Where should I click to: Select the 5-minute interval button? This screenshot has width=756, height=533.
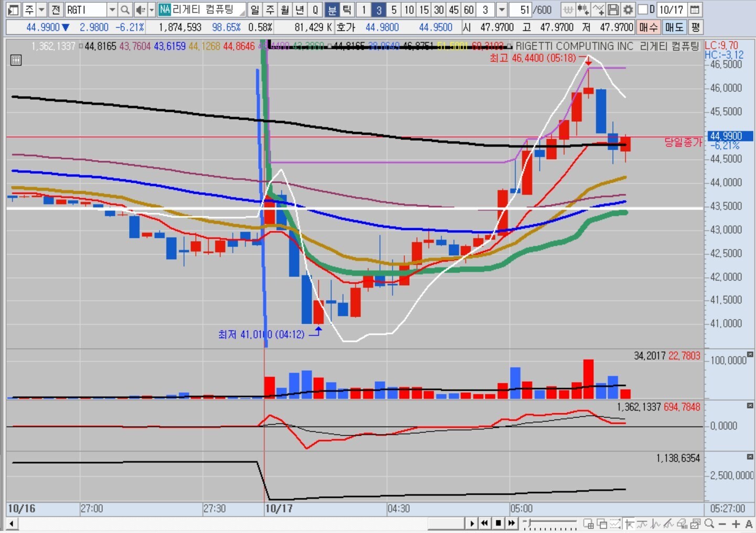pos(394,9)
